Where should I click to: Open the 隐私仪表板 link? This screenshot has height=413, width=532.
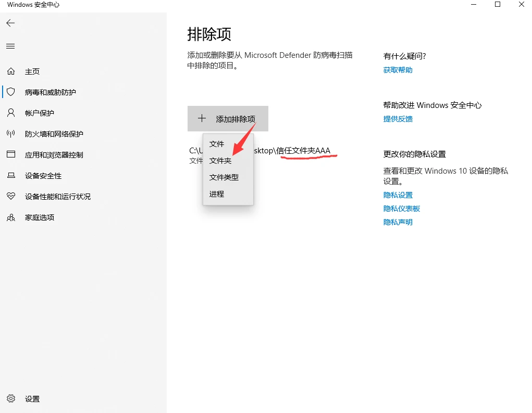point(401,209)
